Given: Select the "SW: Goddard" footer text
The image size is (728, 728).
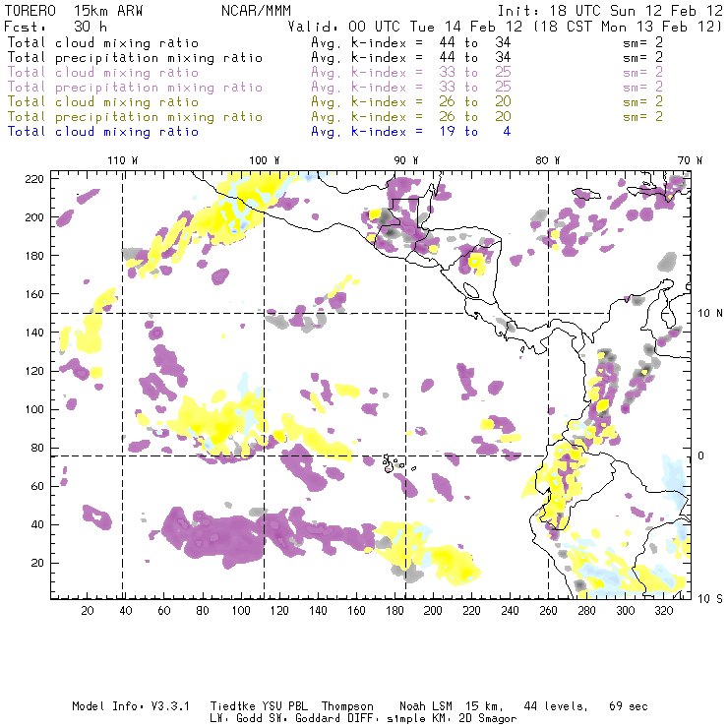Looking at the screenshot, I should [x=307, y=718].
